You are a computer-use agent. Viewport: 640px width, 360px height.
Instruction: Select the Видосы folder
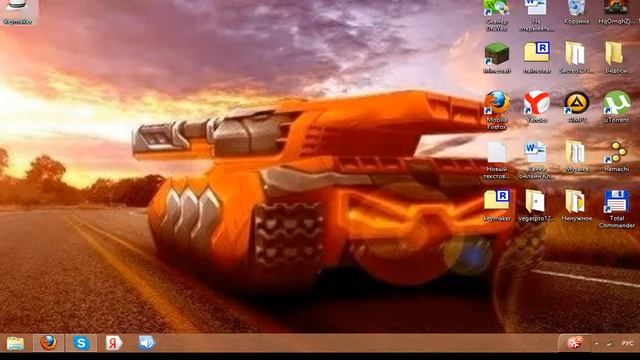point(616,58)
